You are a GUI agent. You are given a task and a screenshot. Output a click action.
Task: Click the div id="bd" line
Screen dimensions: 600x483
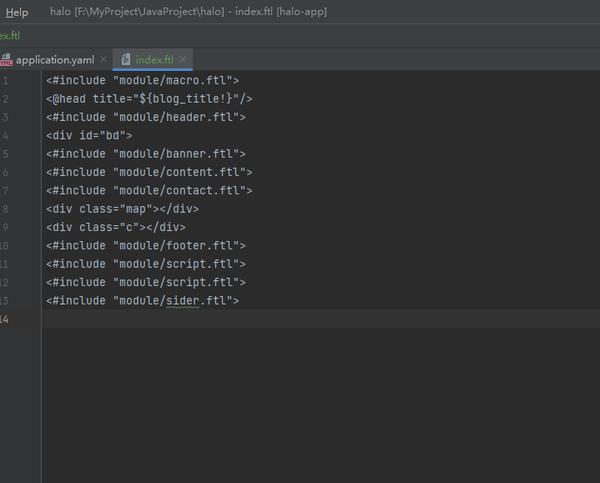pos(89,135)
